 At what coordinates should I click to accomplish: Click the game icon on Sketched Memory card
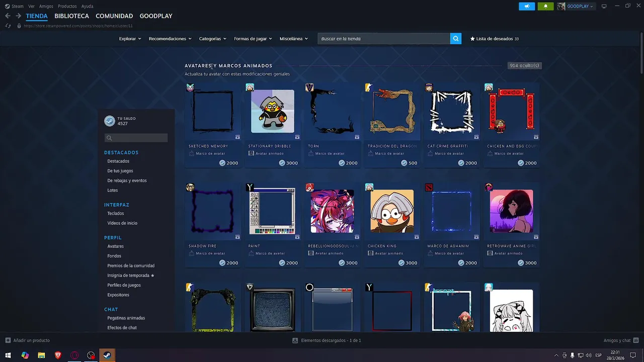(190, 87)
